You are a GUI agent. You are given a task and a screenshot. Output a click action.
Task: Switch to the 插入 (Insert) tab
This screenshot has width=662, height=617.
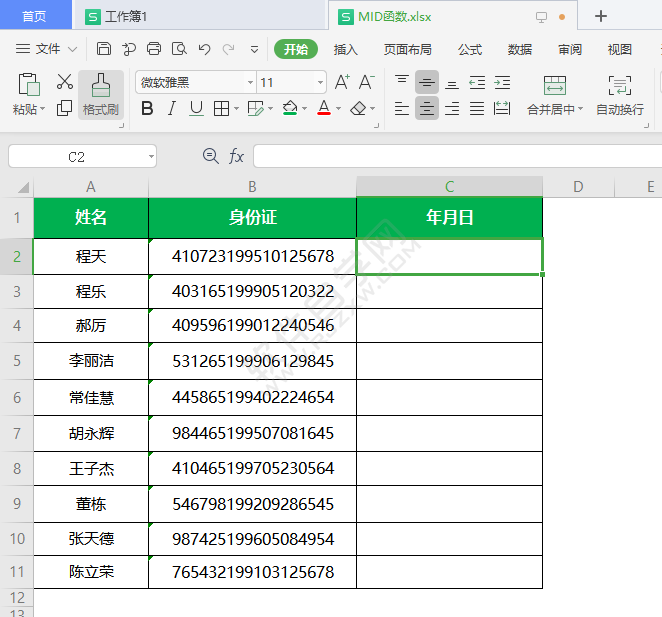coord(345,49)
